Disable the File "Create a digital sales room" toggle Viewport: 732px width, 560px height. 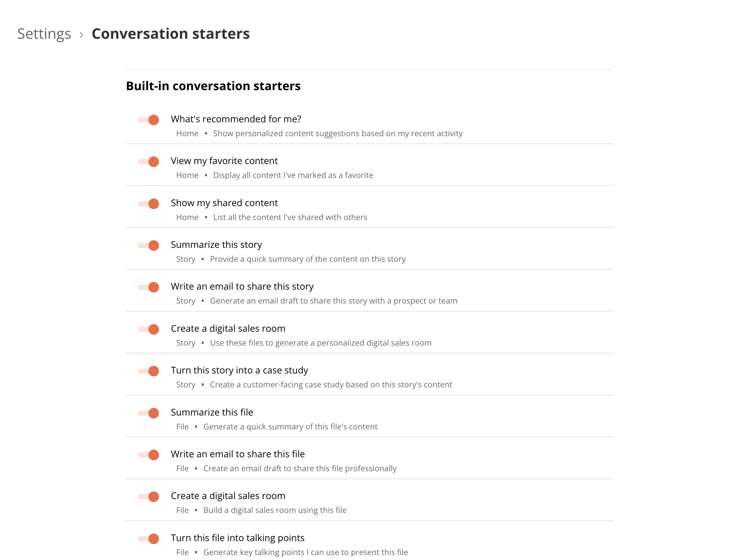tap(148, 497)
